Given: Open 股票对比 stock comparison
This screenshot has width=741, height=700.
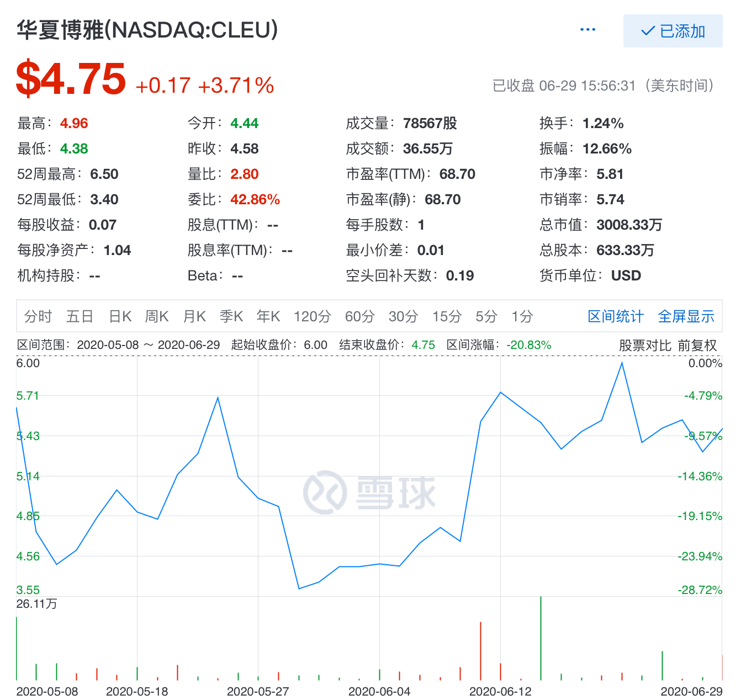Looking at the screenshot, I should (645, 346).
